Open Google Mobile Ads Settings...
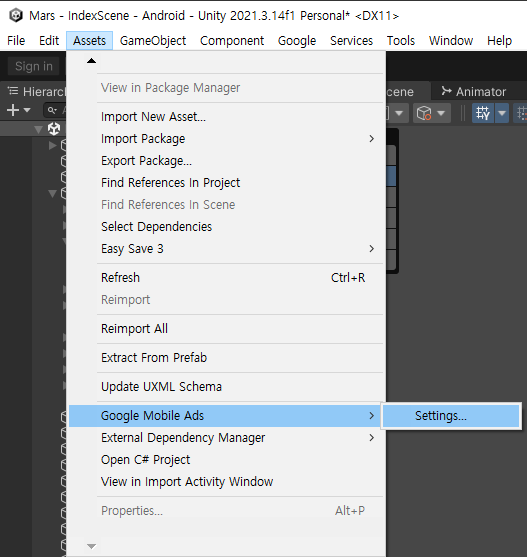This screenshot has height=557, width=527. (x=451, y=416)
